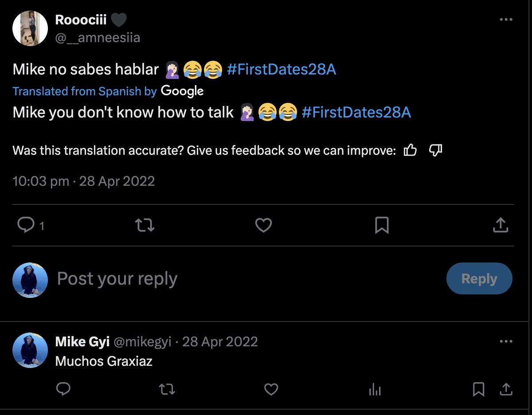Give thumbs down to the translation
Screen dimensions: 532x415
point(435,151)
